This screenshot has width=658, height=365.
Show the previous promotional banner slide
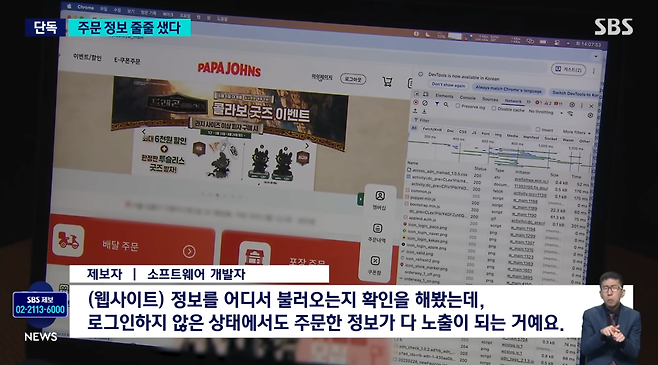tap(144, 132)
